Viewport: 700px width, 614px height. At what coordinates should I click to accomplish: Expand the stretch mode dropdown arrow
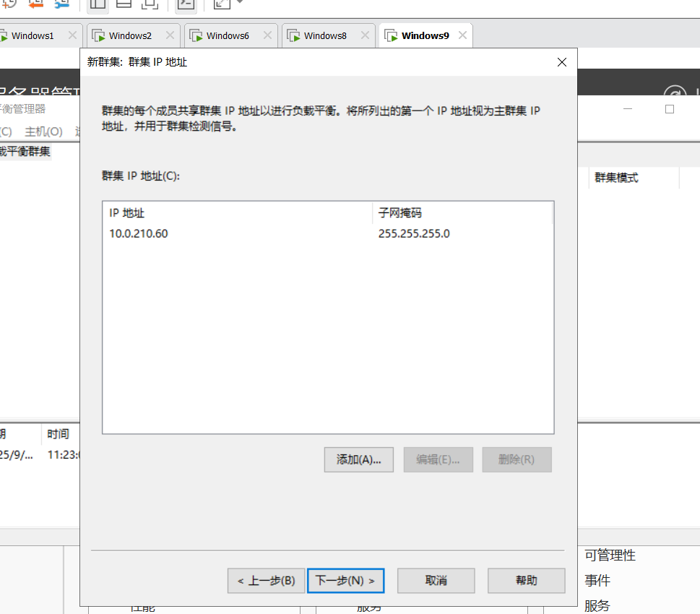(239, 3)
